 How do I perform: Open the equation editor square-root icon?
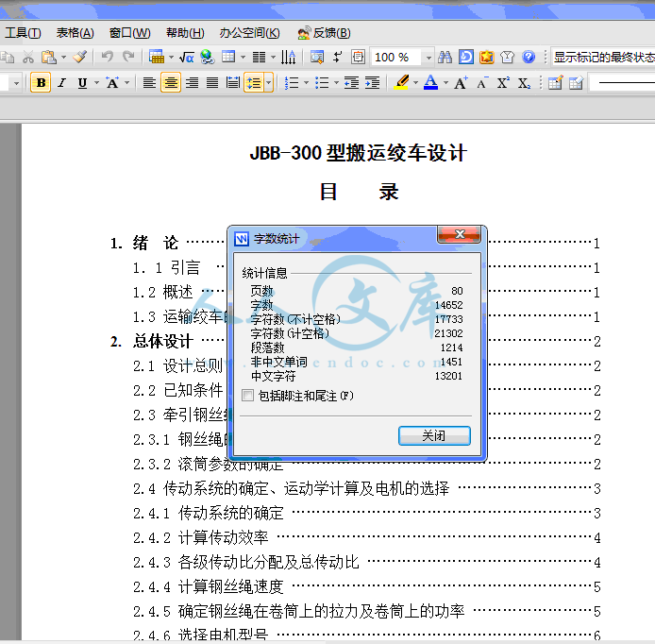click(x=186, y=58)
